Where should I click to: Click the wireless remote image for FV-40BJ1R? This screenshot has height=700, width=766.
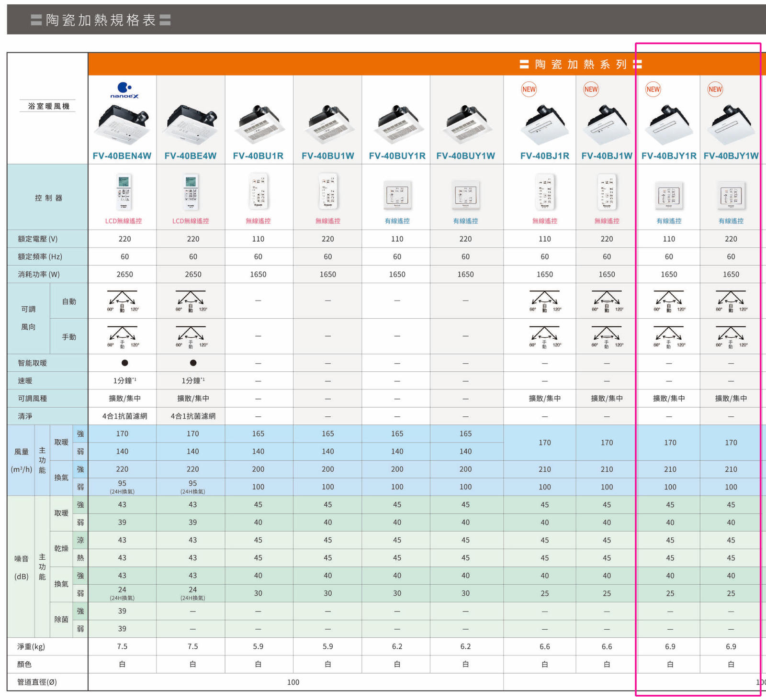tap(545, 191)
